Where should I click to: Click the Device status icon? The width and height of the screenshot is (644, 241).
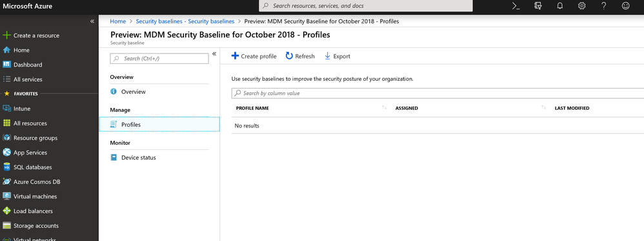point(114,158)
